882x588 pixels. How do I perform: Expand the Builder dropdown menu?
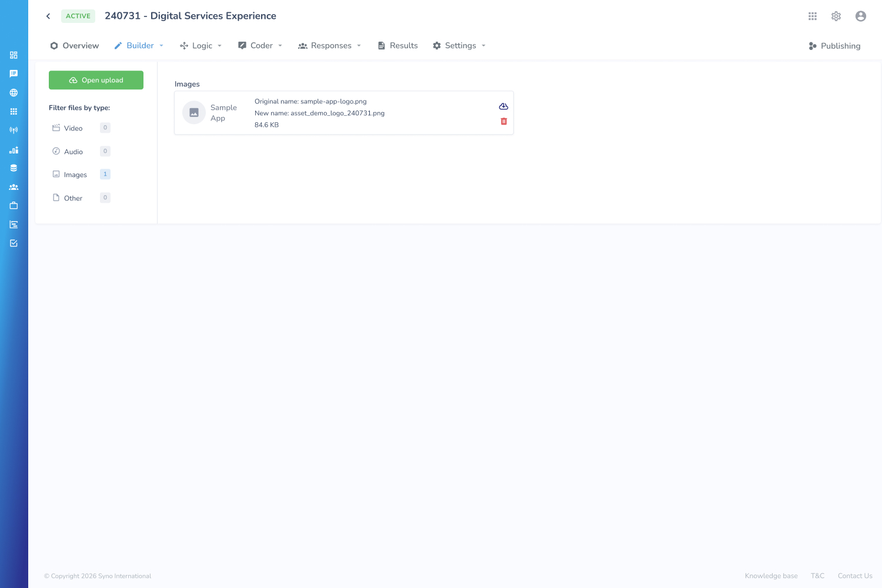coord(139,46)
